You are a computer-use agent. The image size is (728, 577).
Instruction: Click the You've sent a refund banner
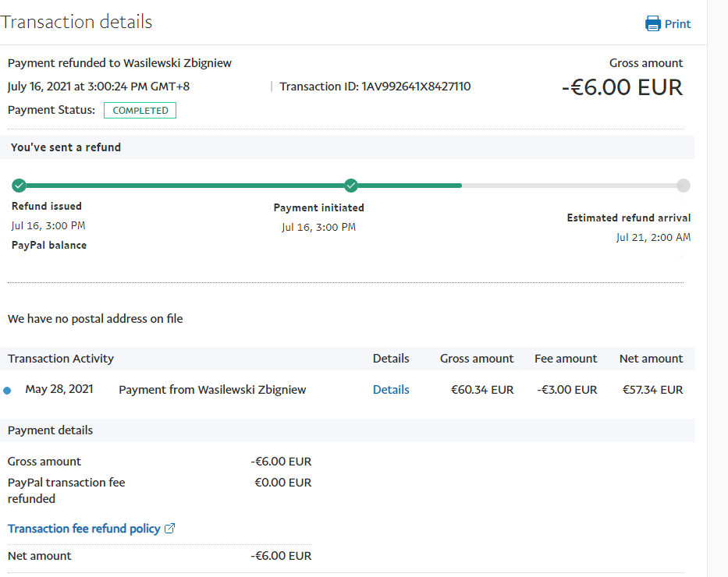[66, 147]
